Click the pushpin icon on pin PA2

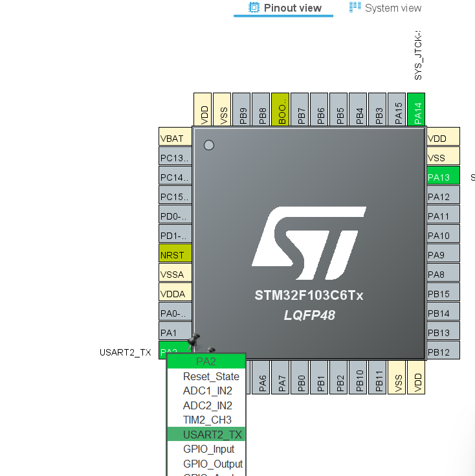point(193,341)
